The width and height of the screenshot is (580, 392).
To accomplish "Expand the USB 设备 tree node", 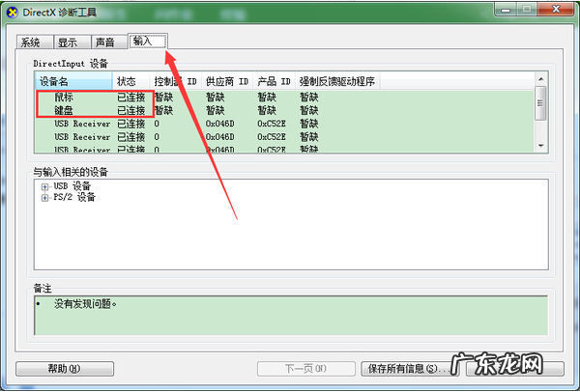I will (x=44, y=186).
